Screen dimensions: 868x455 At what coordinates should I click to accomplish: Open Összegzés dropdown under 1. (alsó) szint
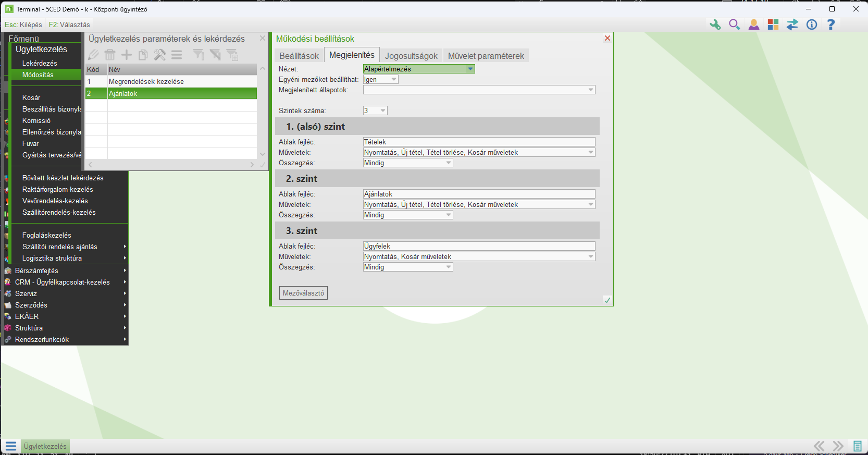coord(449,163)
